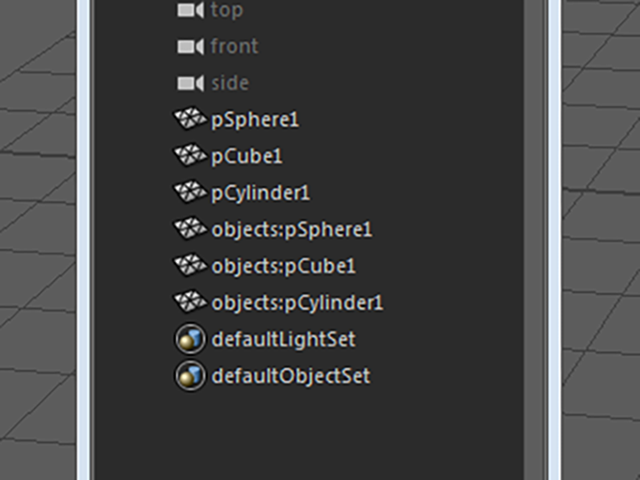Click the mesh icon beside objects:pCube1
The image size is (640, 480).
[190, 266]
